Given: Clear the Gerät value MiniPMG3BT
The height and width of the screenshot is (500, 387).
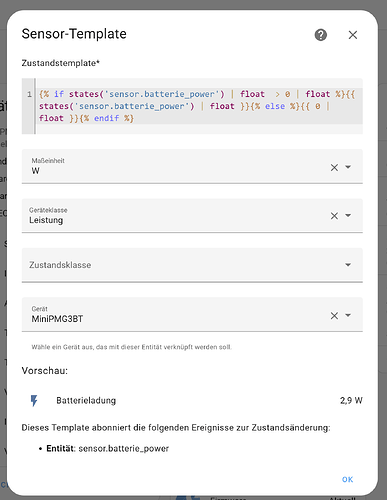Looking at the screenshot, I should click(x=334, y=316).
